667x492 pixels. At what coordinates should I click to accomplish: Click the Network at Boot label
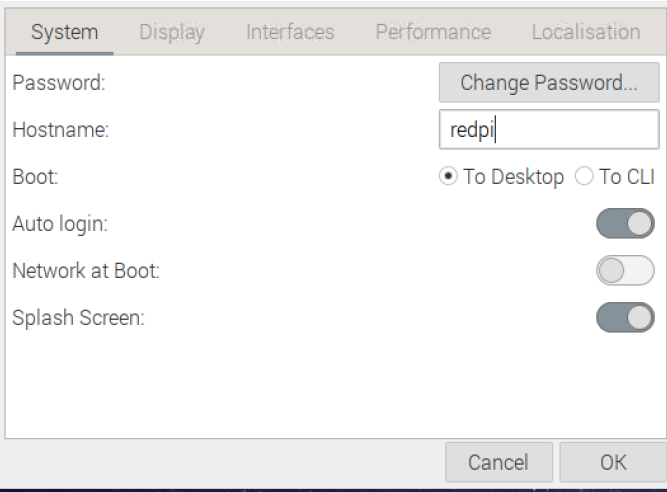coord(85,271)
